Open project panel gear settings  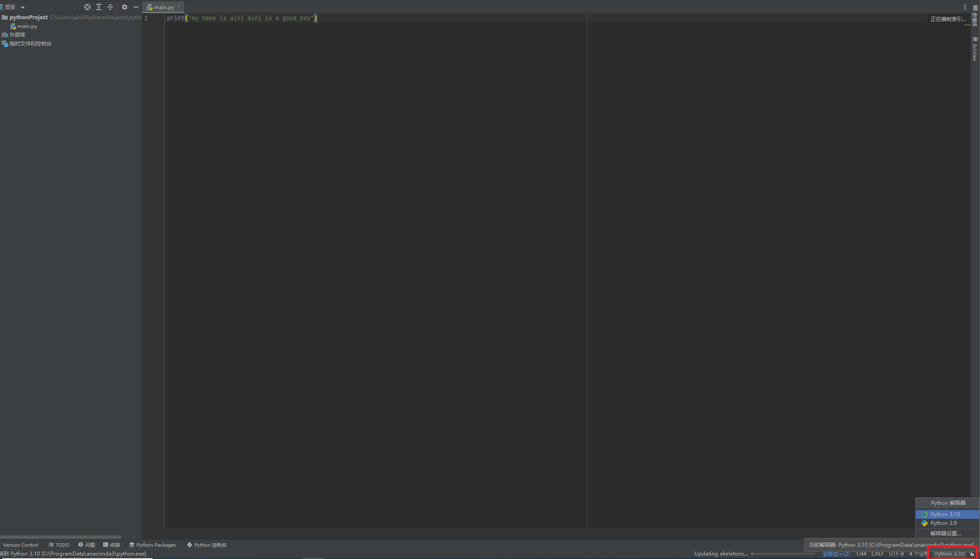click(125, 7)
